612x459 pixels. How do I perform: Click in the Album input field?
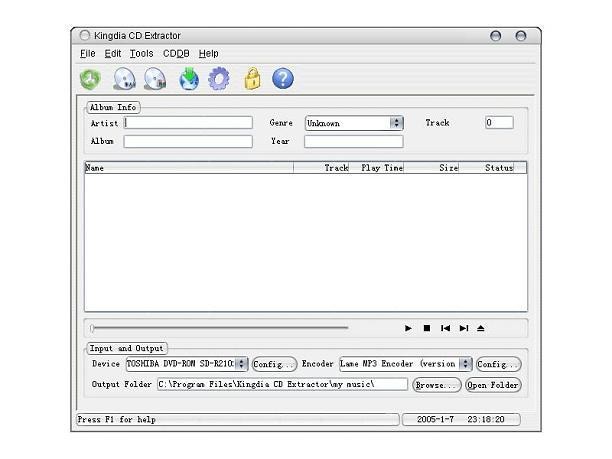tap(188, 141)
